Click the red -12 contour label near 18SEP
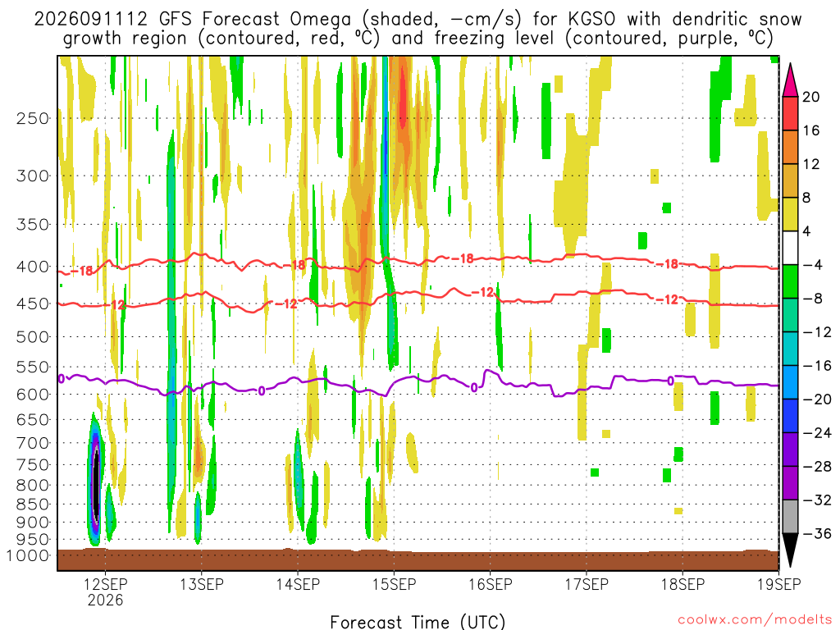The width and height of the screenshot is (840, 630). pos(668,299)
